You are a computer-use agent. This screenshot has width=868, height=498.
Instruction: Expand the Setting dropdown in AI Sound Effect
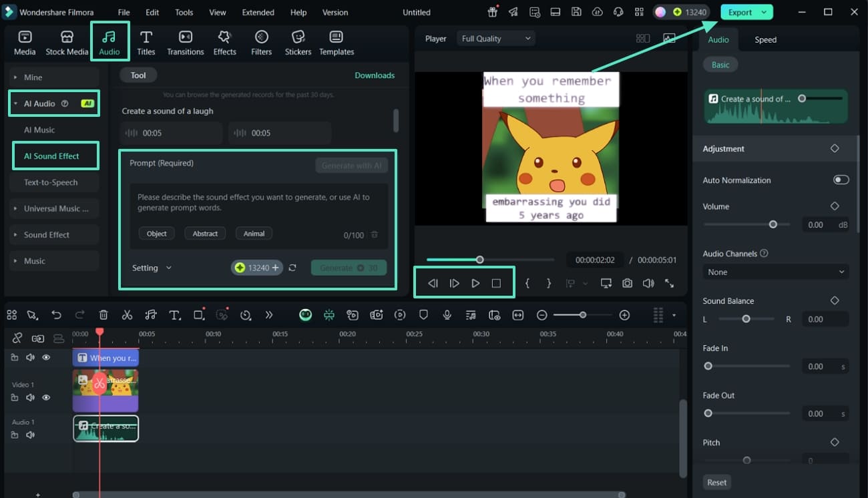(152, 267)
